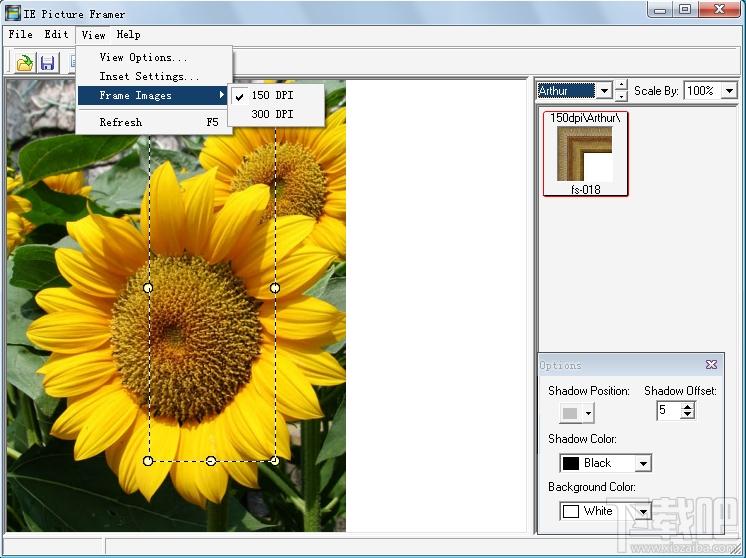Image resolution: width=746 pixels, height=558 pixels.
Task: Click Refresh in the View menu
Action: [154, 122]
